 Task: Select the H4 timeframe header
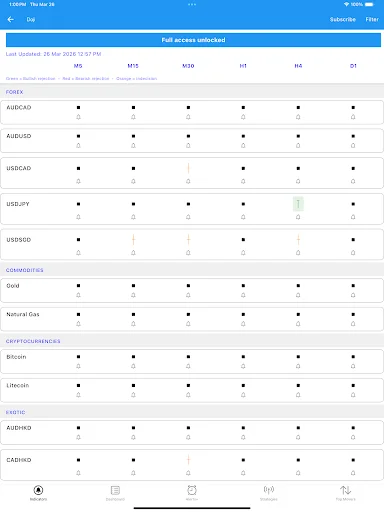coord(298,66)
